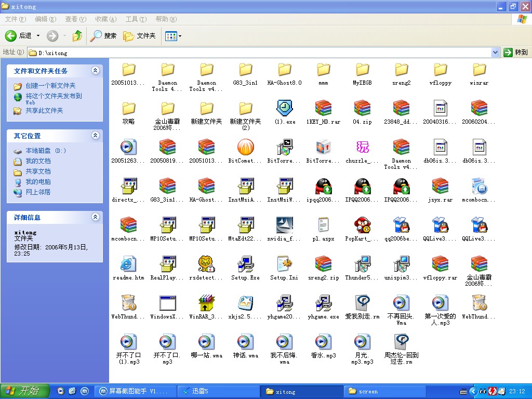The width and height of the screenshot is (532, 399).
Task: Select the 香水.mp3 audio file
Action: tap(323, 342)
